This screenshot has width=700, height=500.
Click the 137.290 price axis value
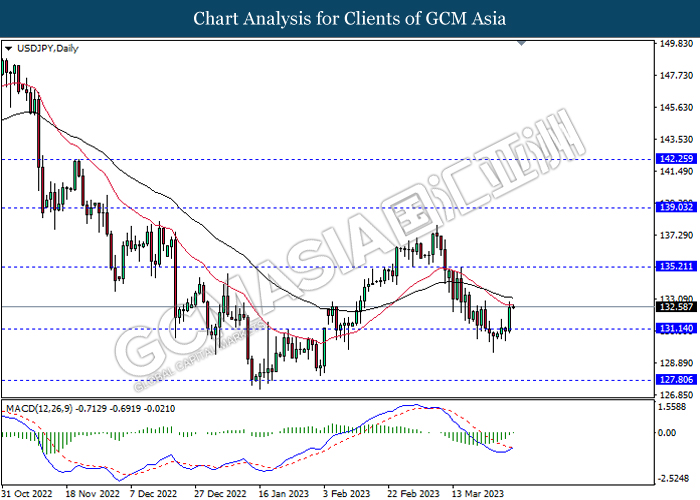click(676, 235)
